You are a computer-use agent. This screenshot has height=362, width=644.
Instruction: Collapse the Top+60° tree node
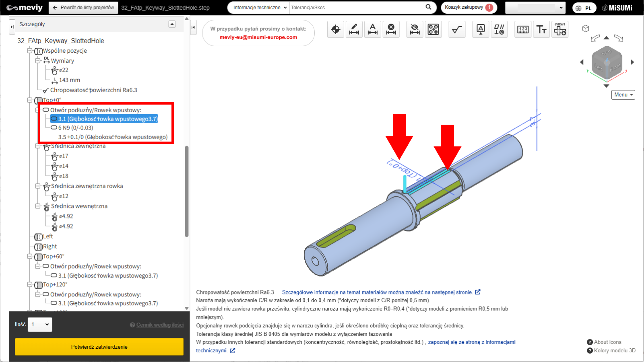(x=30, y=256)
